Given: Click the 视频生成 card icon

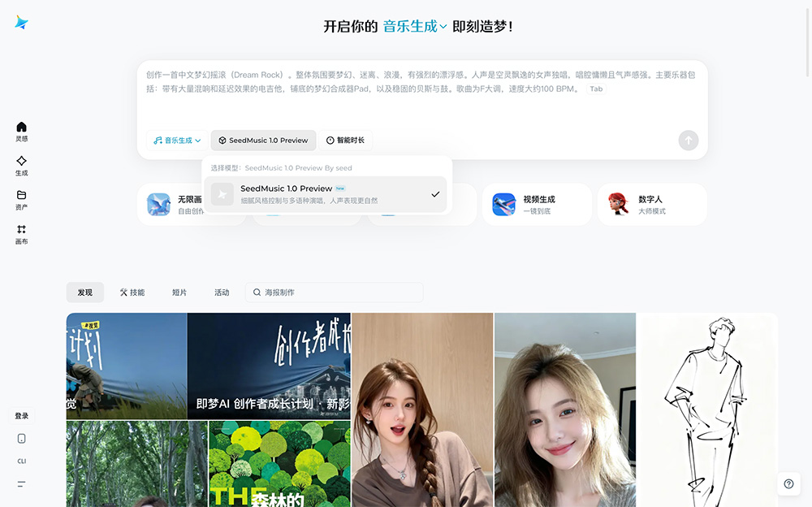Looking at the screenshot, I should pyautogui.click(x=504, y=204).
